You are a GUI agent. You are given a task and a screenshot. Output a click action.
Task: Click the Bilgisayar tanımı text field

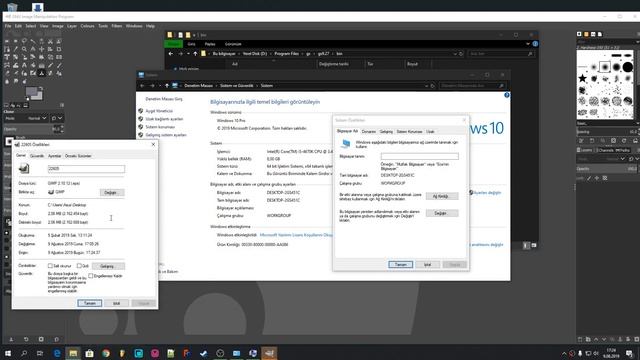[x=420, y=156]
